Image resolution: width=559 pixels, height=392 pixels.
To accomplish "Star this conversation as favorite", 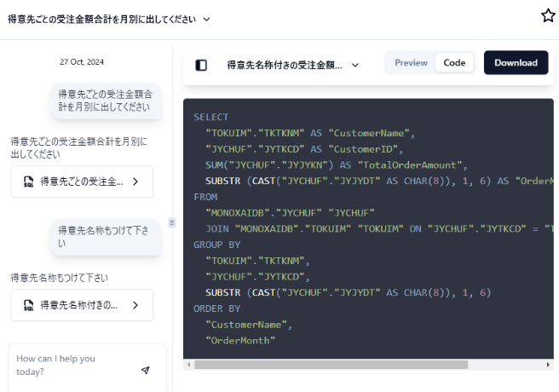I will tap(548, 15).
